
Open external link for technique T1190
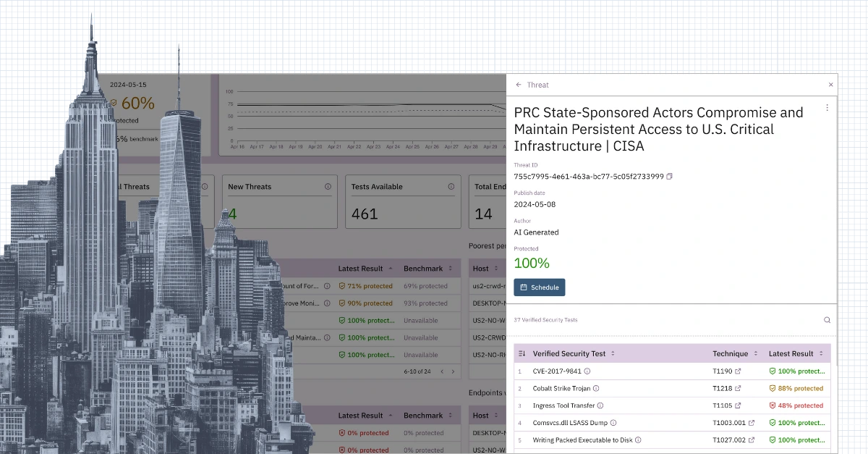[x=738, y=371]
